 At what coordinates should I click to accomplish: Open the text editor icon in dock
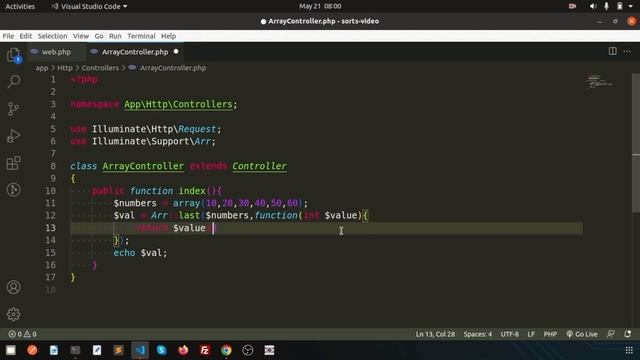tap(97, 350)
